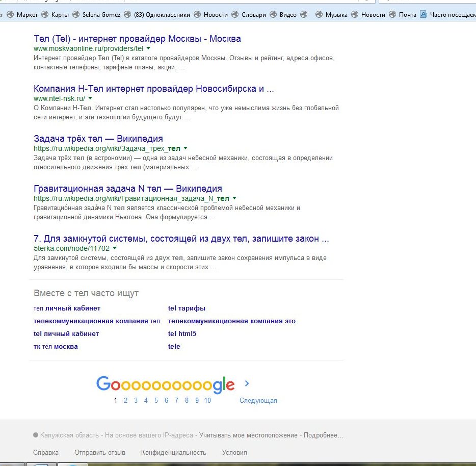
Task: Open the Карты bookmark
Action: pos(55,15)
